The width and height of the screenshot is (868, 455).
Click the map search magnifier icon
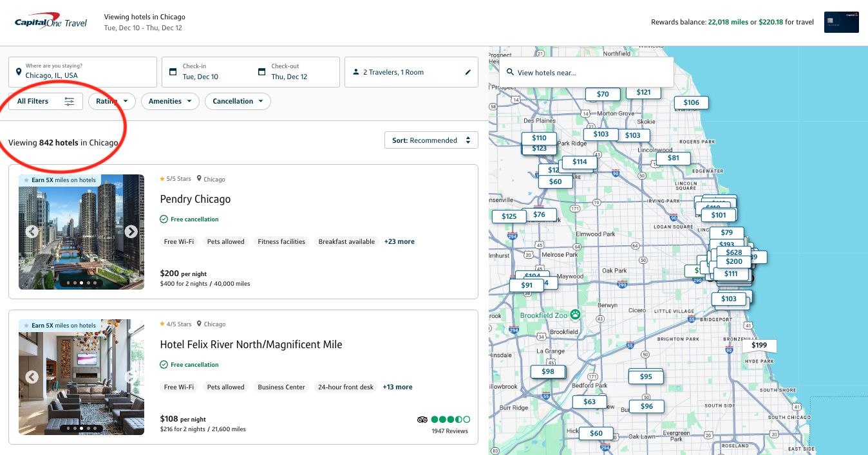(510, 73)
